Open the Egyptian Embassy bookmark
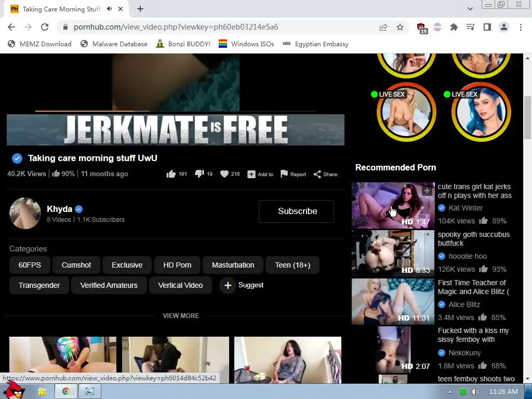This screenshot has height=399, width=532. click(x=315, y=44)
